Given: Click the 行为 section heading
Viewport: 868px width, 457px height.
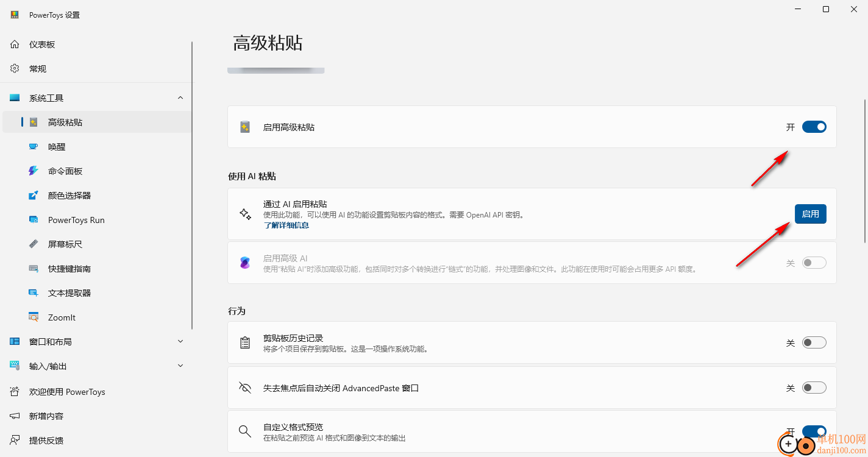Looking at the screenshot, I should pos(237,311).
